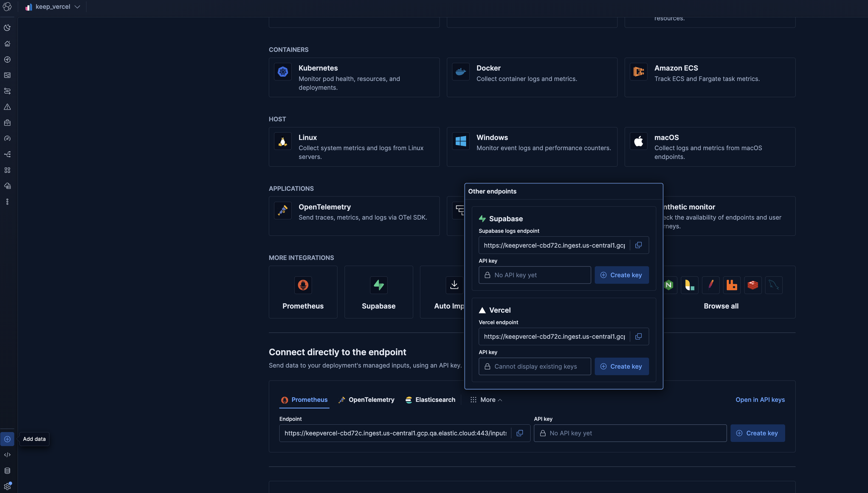Open the grid Applications sidebar icon
Image resolution: width=868 pixels, height=493 pixels.
tap(7, 170)
